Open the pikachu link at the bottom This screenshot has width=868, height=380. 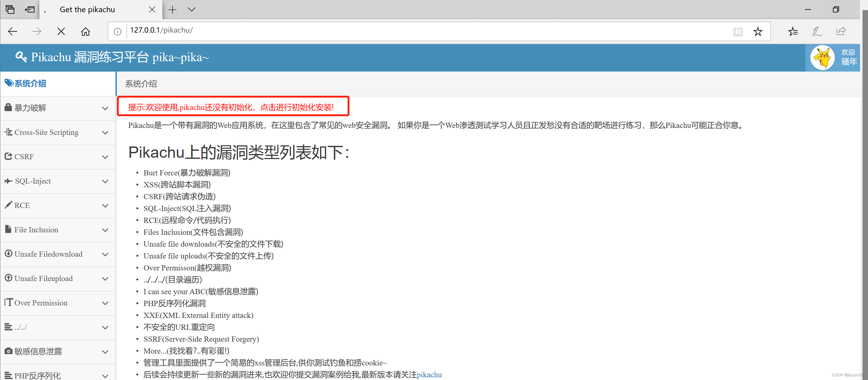pos(429,375)
